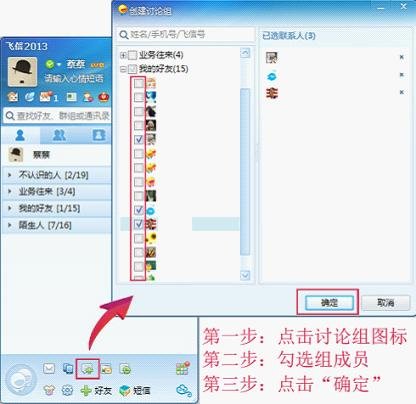Click the green plus 好友 add friend button
This screenshot has width=416, height=404.
click(96, 390)
